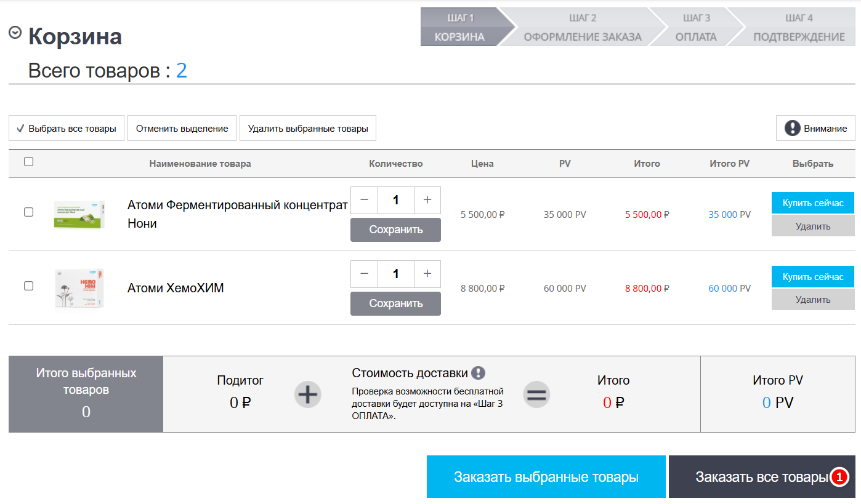Click Удалить выбранные товары button
The image size is (861, 504).
(x=308, y=129)
